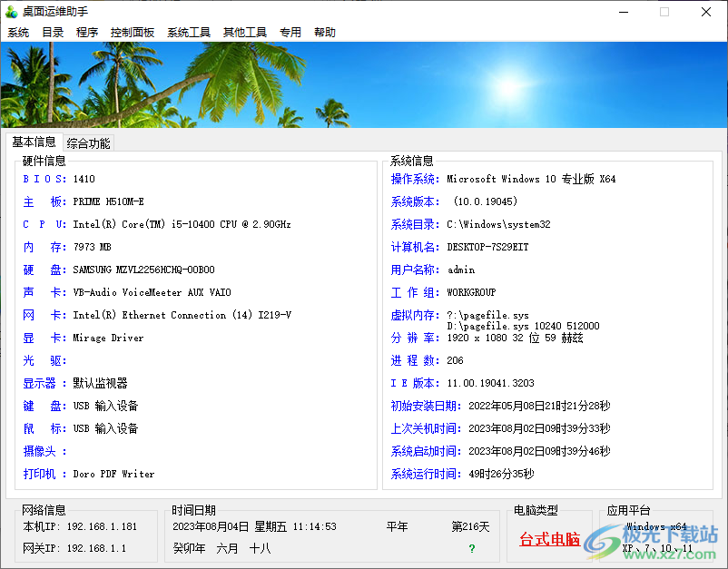Image resolution: width=728 pixels, height=569 pixels.
Task: Select the BIOS value 1410
Action: (x=84, y=179)
